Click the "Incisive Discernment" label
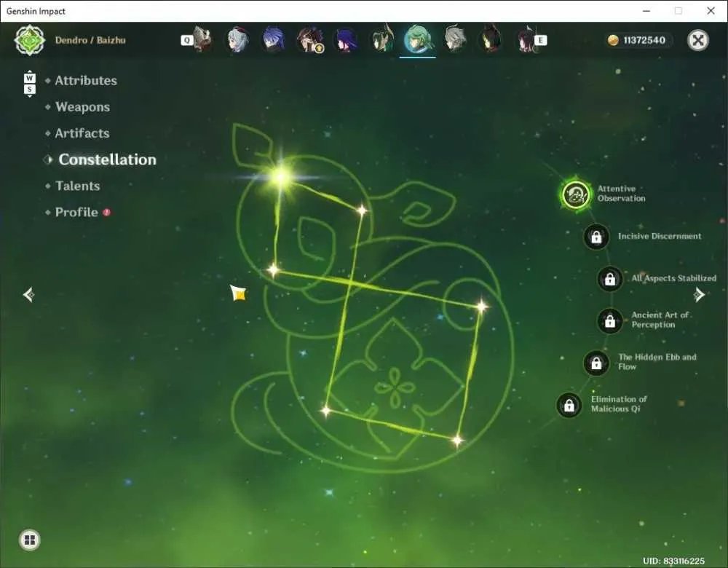Image resolution: width=728 pixels, height=568 pixels. point(660,237)
